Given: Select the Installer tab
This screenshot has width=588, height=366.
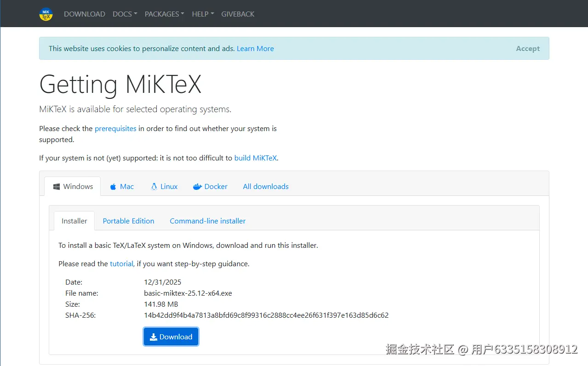Looking at the screenshot, I should (74, 221).
